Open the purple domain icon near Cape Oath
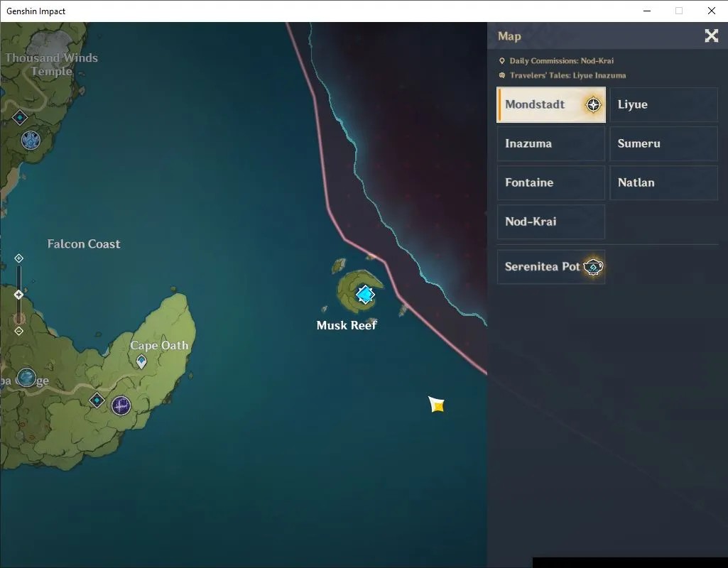 tap(121, 405)
